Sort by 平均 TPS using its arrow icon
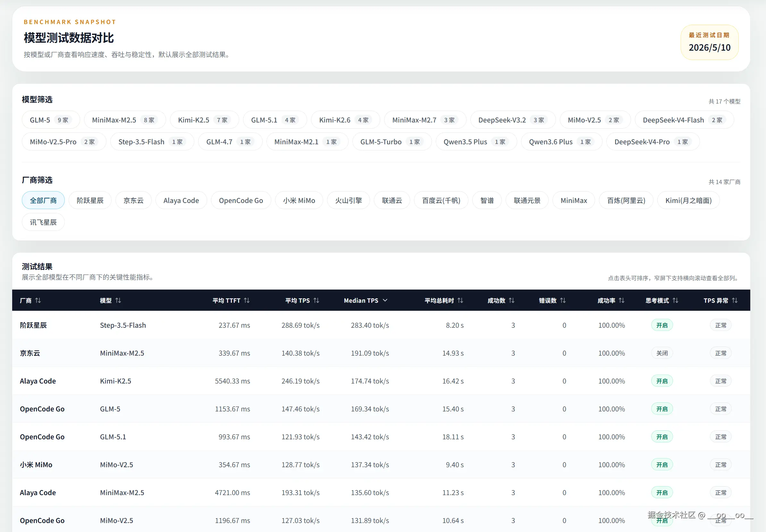 point(316,300)
